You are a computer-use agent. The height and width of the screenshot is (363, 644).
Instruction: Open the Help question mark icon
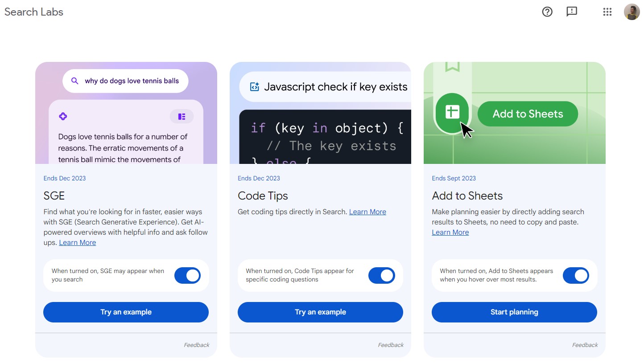click(547, 12)
